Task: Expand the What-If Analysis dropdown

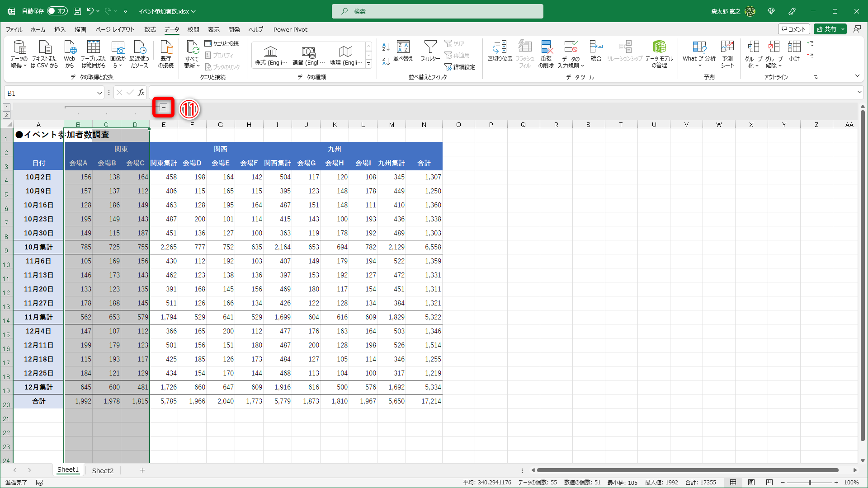Action: coord(699,66)
